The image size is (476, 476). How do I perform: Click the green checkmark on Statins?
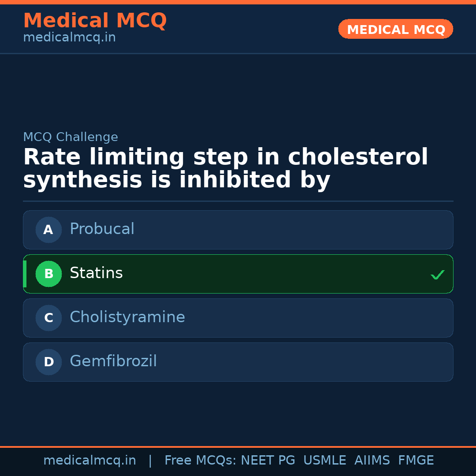(x=437, y=275)
